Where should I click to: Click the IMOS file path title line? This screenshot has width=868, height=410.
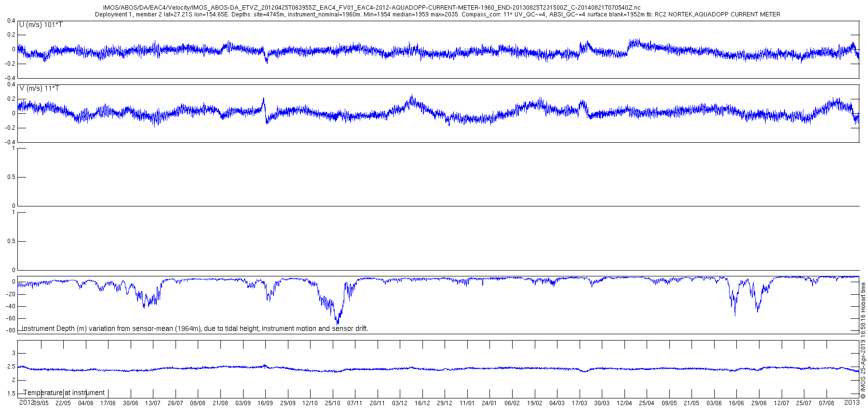tap(372, 8)
